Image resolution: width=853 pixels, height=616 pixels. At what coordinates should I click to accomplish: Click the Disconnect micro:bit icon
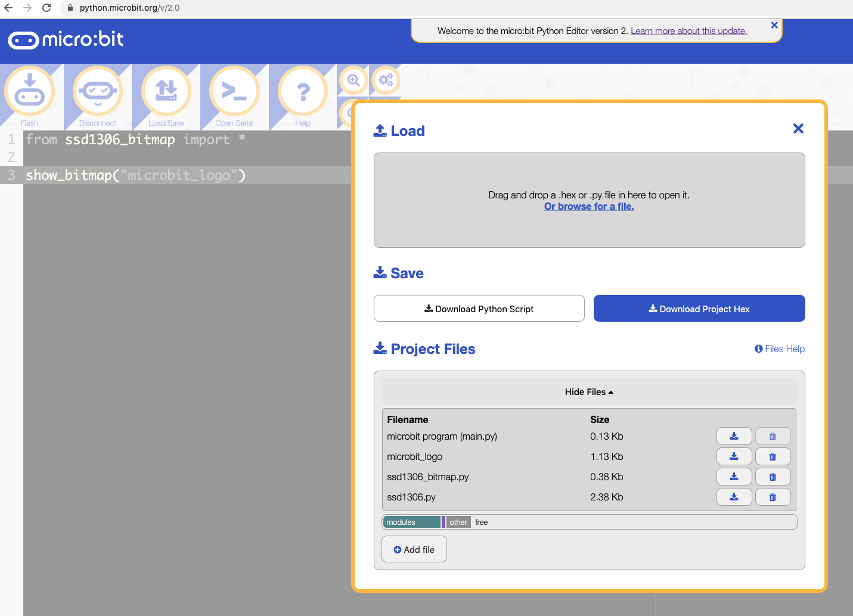tap(98, 92)
